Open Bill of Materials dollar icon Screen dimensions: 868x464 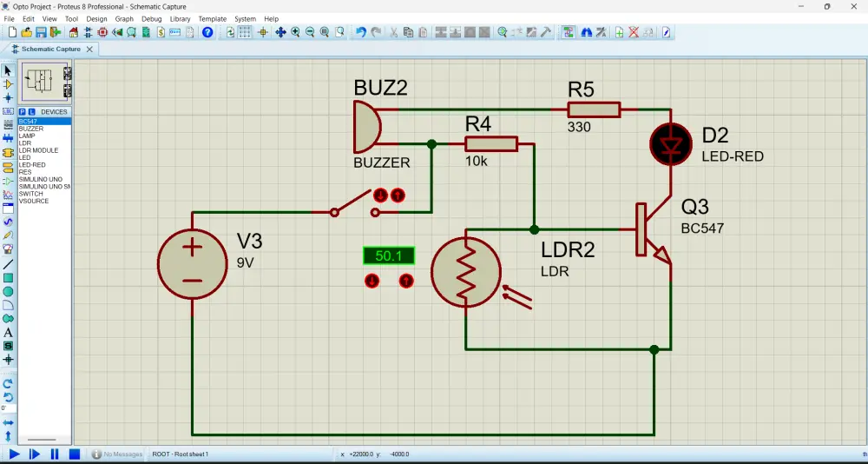tap(161, 32)
